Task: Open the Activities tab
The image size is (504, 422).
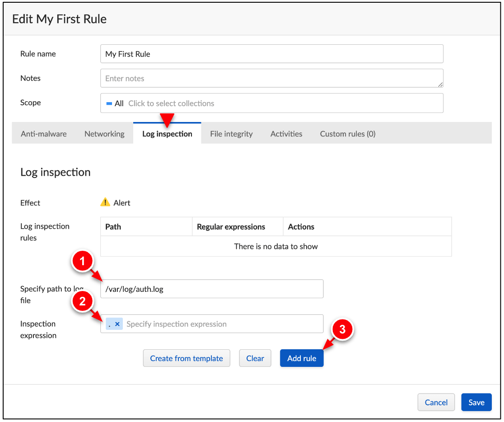Action: coord(286,133)
